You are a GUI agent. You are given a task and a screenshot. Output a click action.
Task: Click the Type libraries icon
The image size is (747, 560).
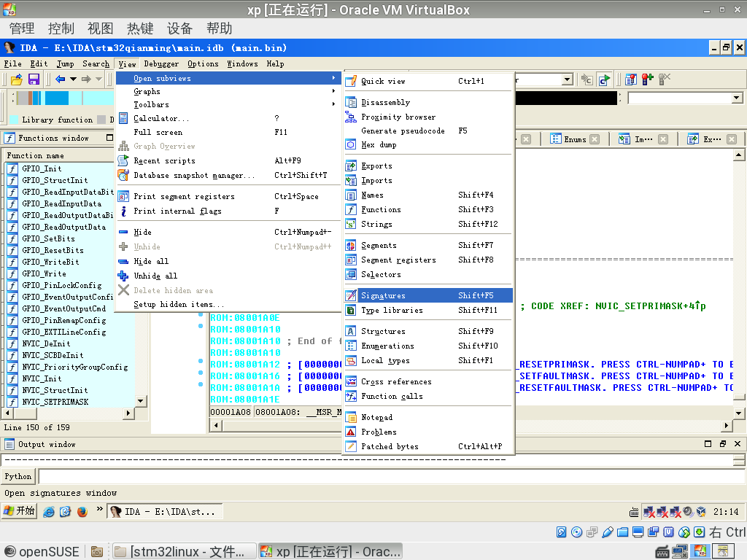[351, 311]
